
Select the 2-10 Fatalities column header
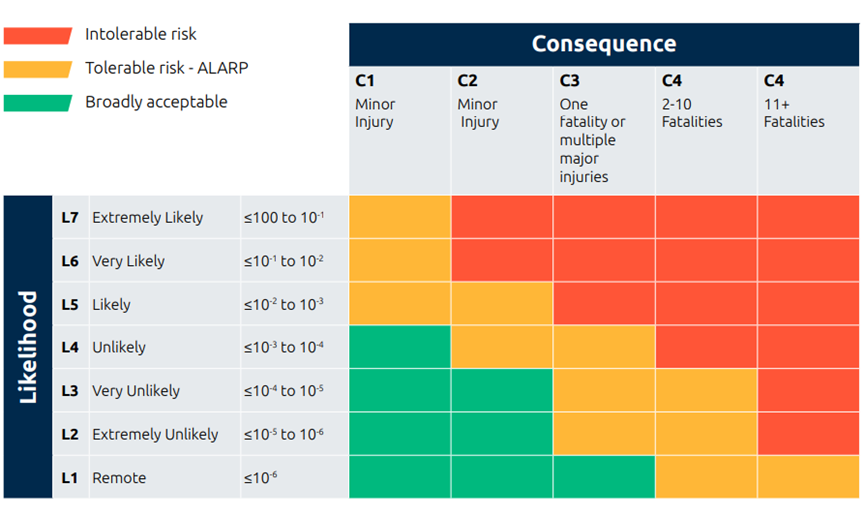pos(706,131)
